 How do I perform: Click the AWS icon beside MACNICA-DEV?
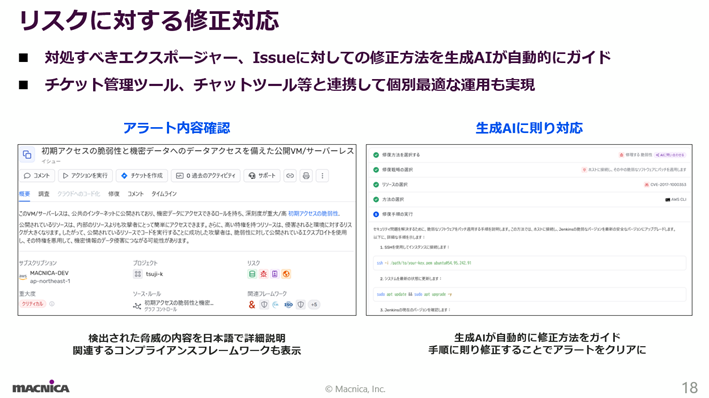(x=23, y=277)
